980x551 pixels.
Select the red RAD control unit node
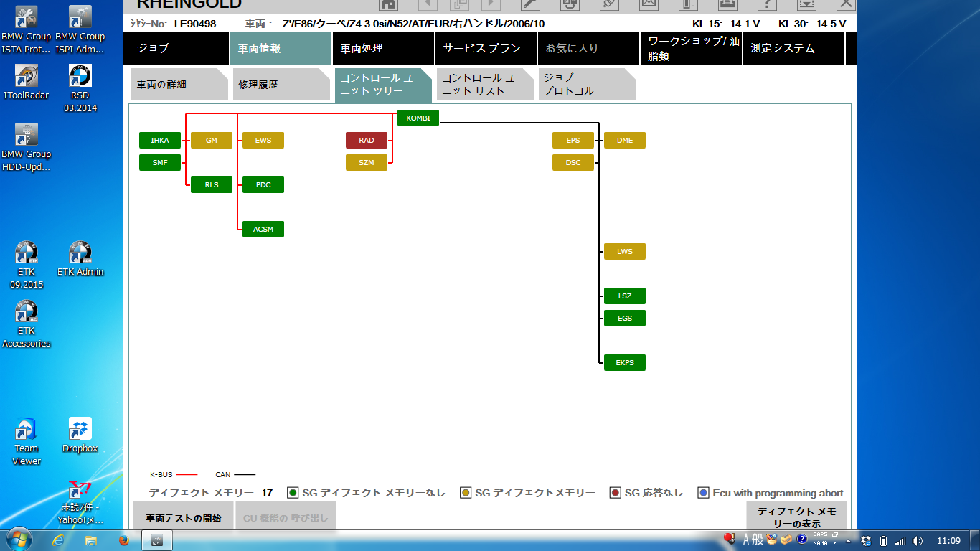(x=367, y=141)
